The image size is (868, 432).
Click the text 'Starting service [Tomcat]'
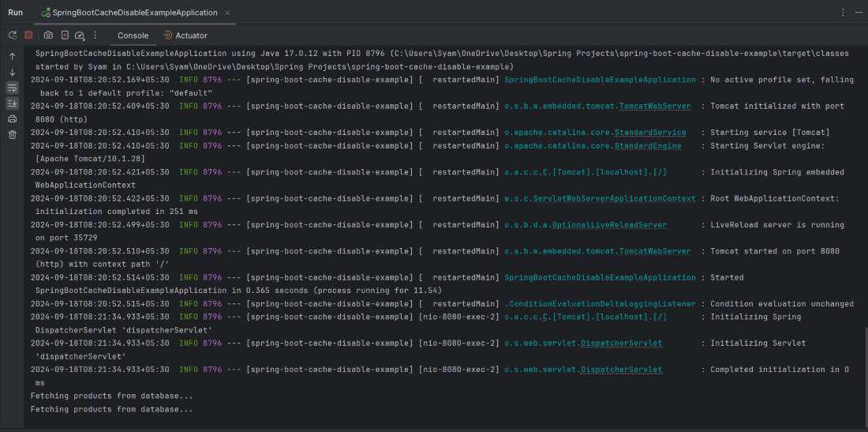(770, 133)
